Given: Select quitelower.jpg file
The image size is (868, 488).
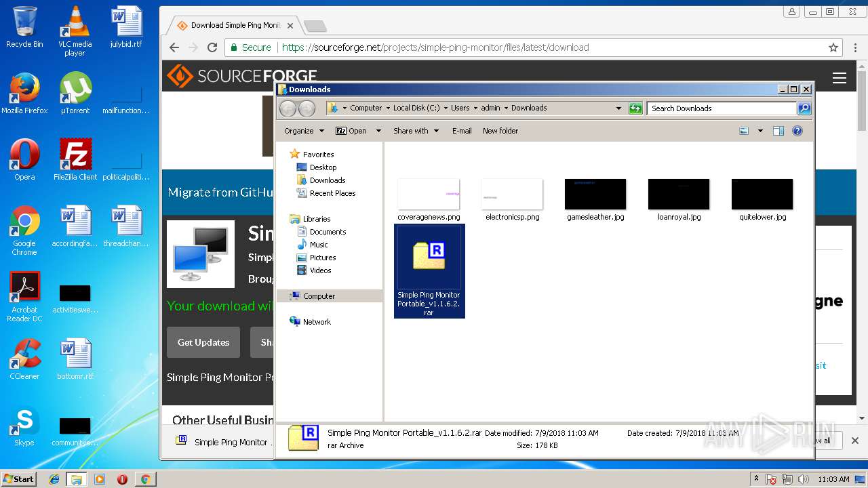Looking at the screenshot, I should point(762,199).
